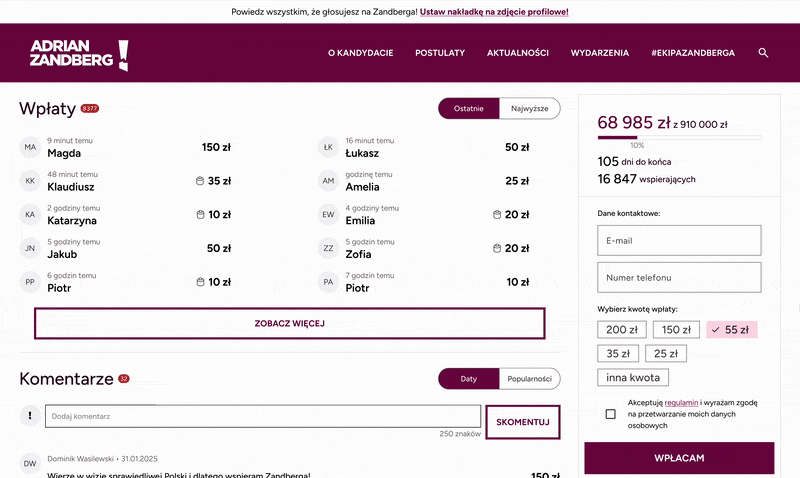Open O KANDYDACIE menu item

tap(361, 53)
